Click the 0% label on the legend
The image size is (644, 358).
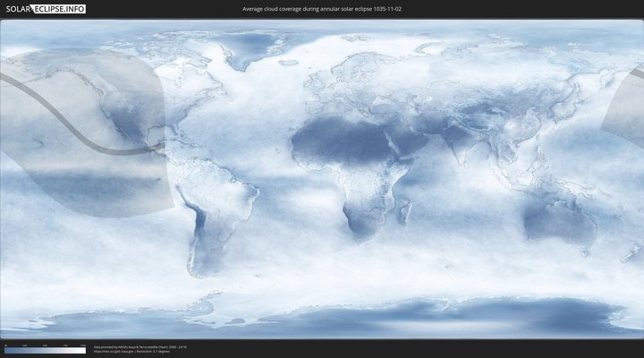tap(4, 345)
